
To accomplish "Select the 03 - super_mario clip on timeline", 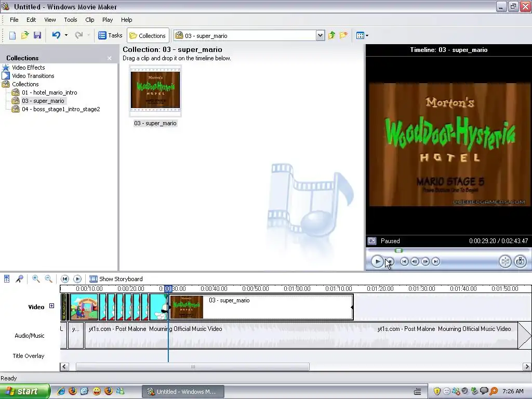I will point(261,307).
